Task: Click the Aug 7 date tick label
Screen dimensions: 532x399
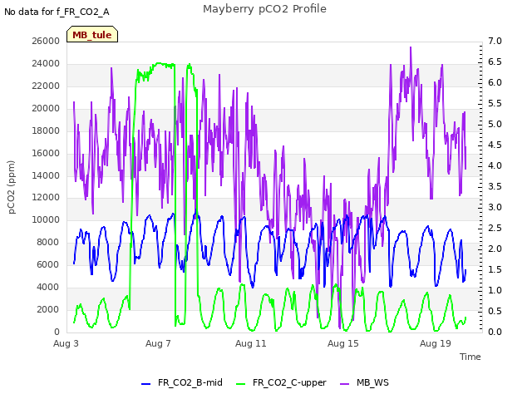Action: (x=158, y=343)
